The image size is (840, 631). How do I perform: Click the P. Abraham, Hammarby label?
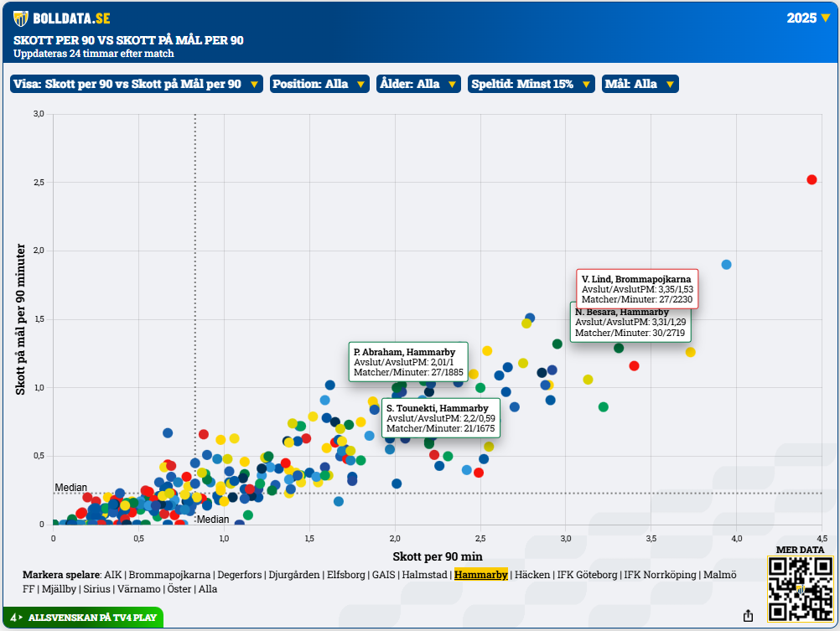pyautogui.click(x=408, y=362)
